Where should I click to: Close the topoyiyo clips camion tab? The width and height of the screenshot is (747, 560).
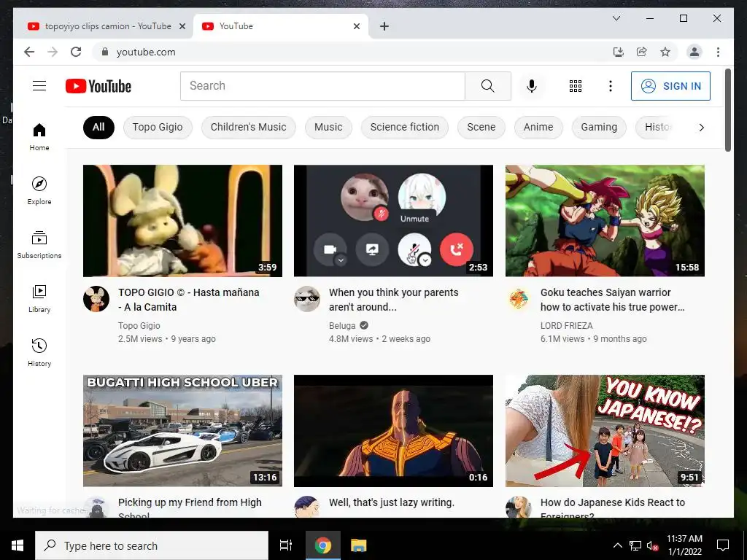[182, 26]
